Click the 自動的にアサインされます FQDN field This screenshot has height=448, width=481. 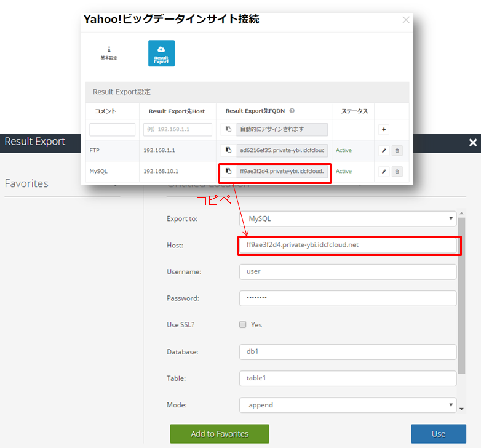point(282,129)
